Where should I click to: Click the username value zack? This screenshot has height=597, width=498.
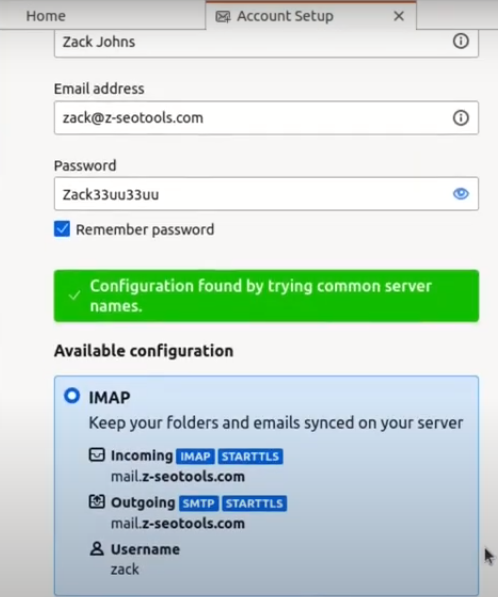point(125,570)
